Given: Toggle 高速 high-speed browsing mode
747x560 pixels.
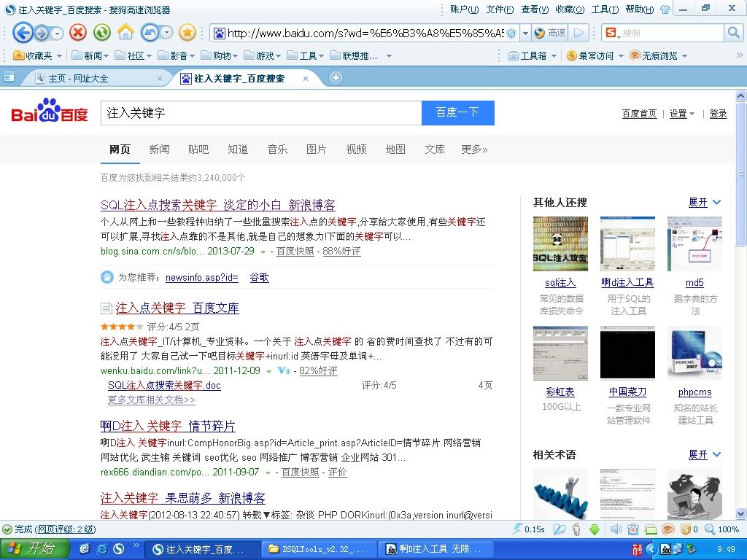Looking at the screenshot, I should [x=550, y=33].
